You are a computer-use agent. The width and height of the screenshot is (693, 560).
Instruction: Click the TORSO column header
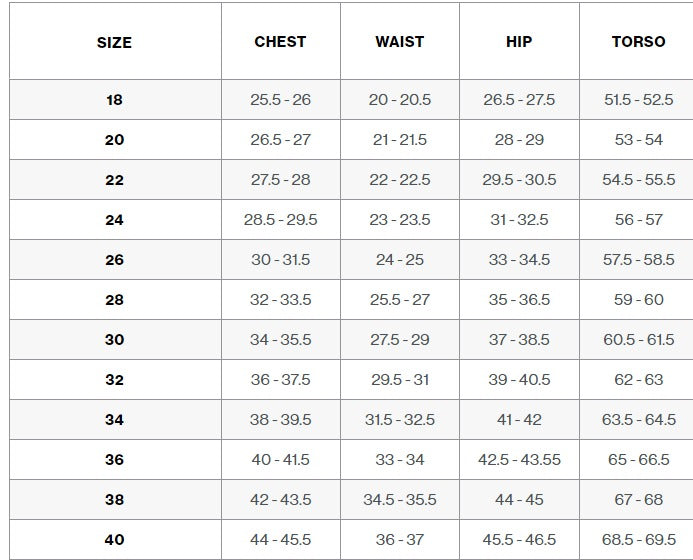638,42
